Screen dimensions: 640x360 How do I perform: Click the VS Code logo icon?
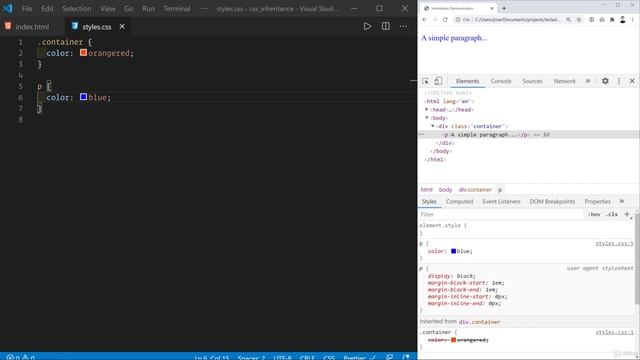coord(8,8)
